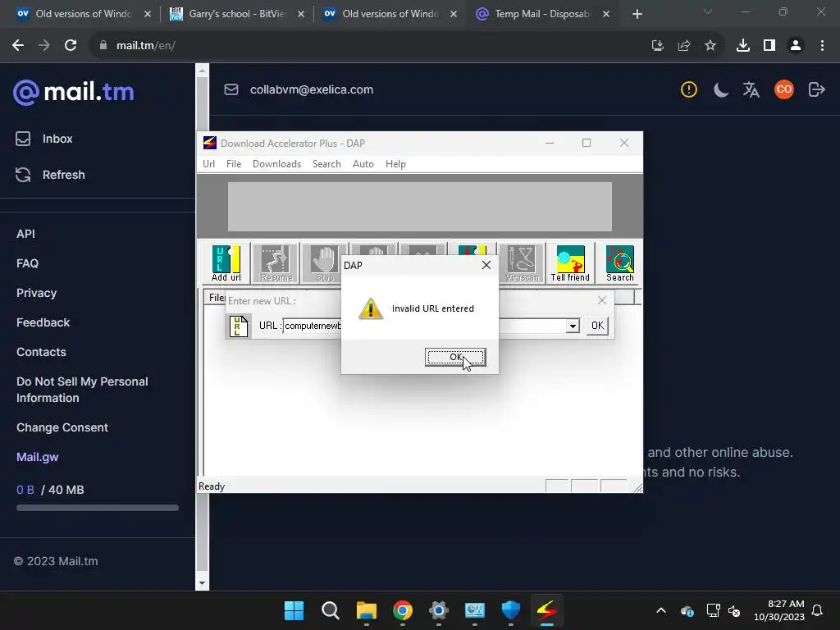This screenshot has width=840, height=630.
Task: Toggle Chrome side panel icon
Action: (x=769, y=46)
